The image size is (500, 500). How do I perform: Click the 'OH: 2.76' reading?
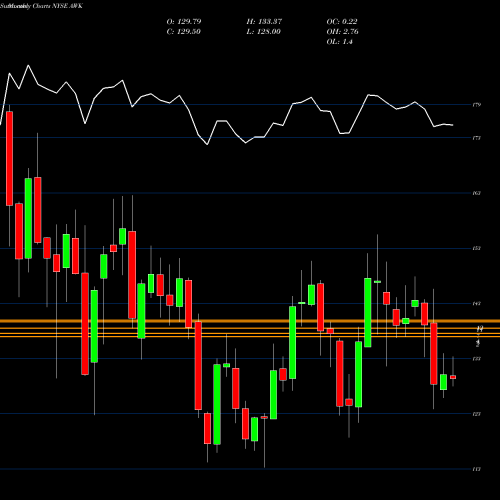(342, 32)
